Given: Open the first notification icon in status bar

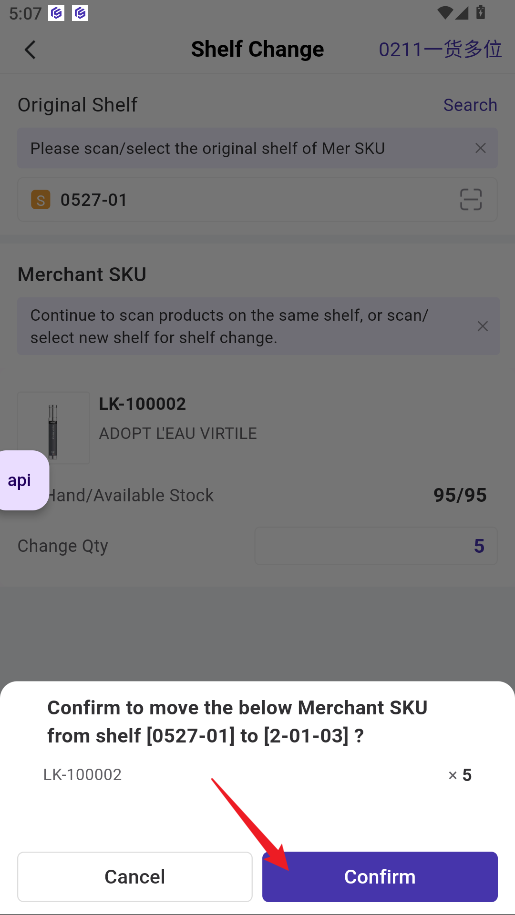Looking at the screenshot, I should pyautogui.click(x=56, y=13).
